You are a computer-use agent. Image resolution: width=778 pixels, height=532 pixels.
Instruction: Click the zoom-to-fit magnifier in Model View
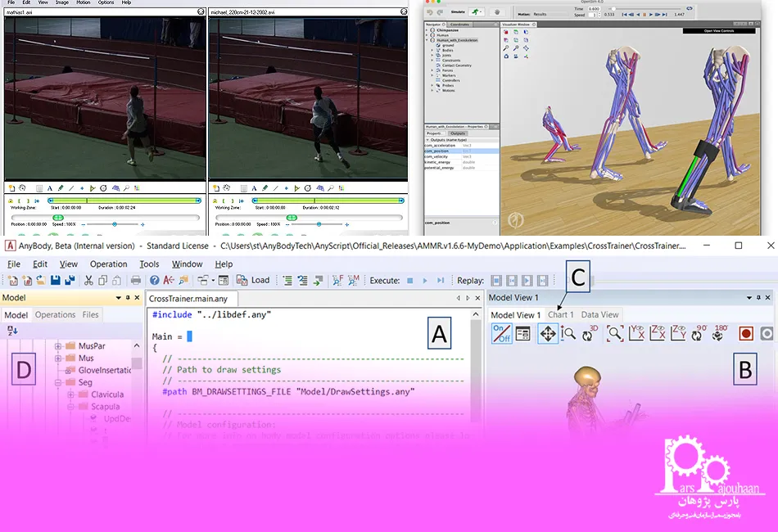pos(615,334)
